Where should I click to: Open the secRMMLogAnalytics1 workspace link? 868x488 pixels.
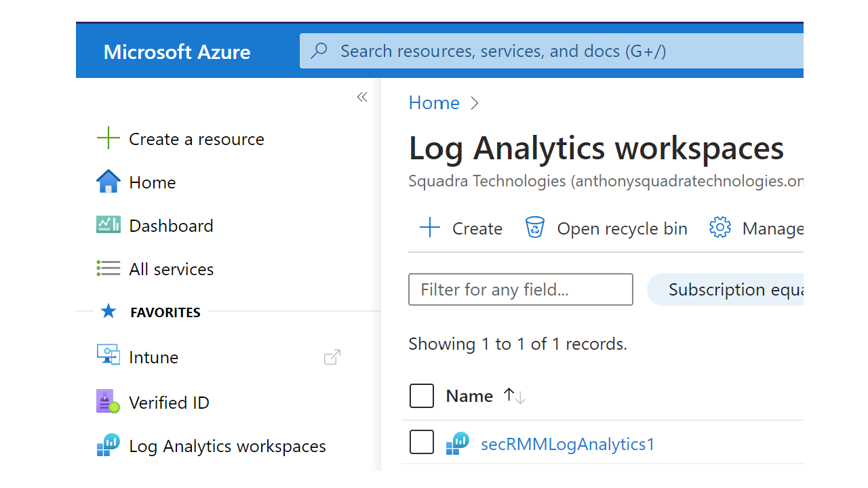568,444
